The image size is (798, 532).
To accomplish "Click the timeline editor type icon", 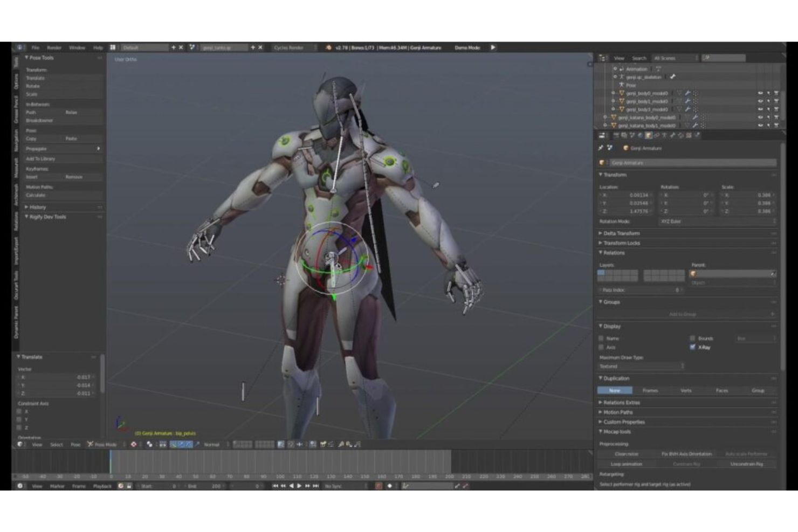I will pos(20,486).
